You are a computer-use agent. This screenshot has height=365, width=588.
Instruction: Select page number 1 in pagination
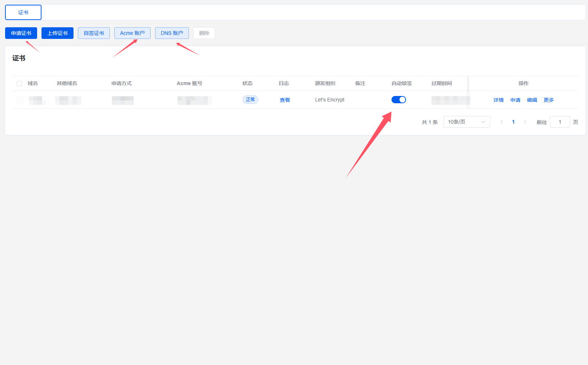click(513, 122)
